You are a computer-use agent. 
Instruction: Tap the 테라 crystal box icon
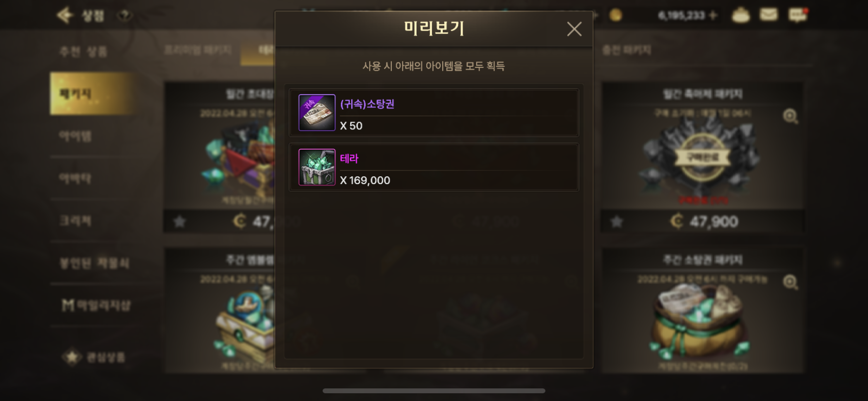tap(317, 167)
